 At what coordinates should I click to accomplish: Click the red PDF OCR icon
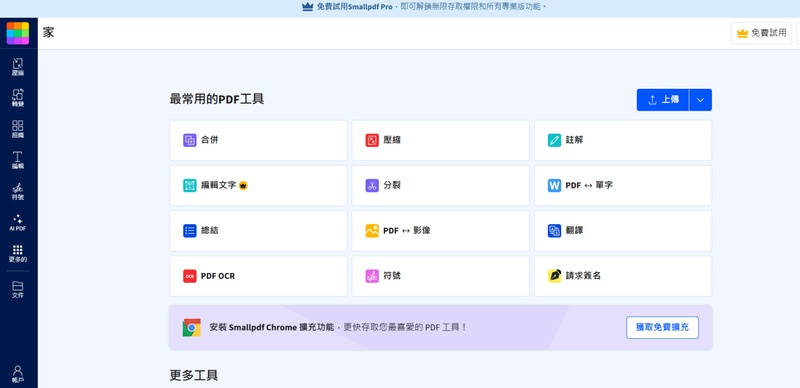[190, 276]
